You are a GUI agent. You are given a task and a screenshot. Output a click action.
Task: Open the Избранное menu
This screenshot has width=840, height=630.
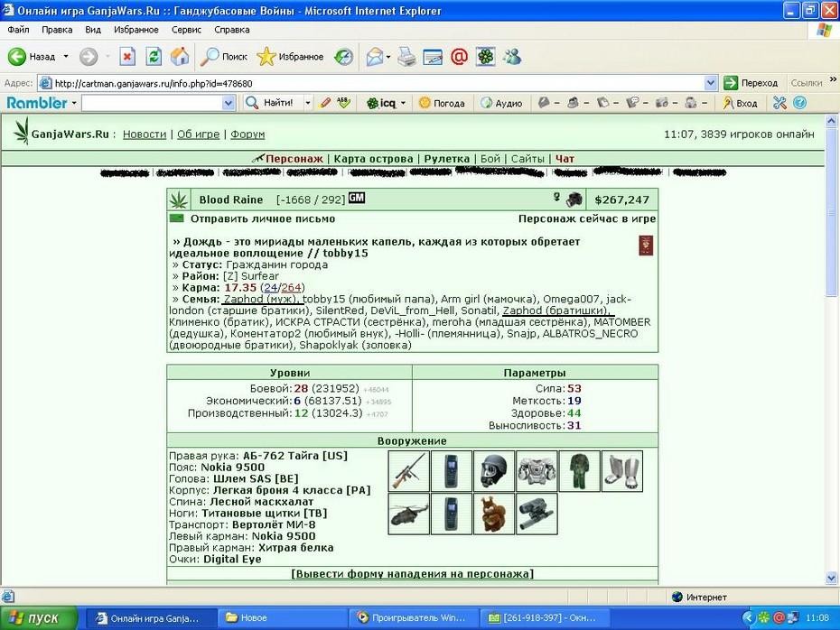[x=136, y=30]
